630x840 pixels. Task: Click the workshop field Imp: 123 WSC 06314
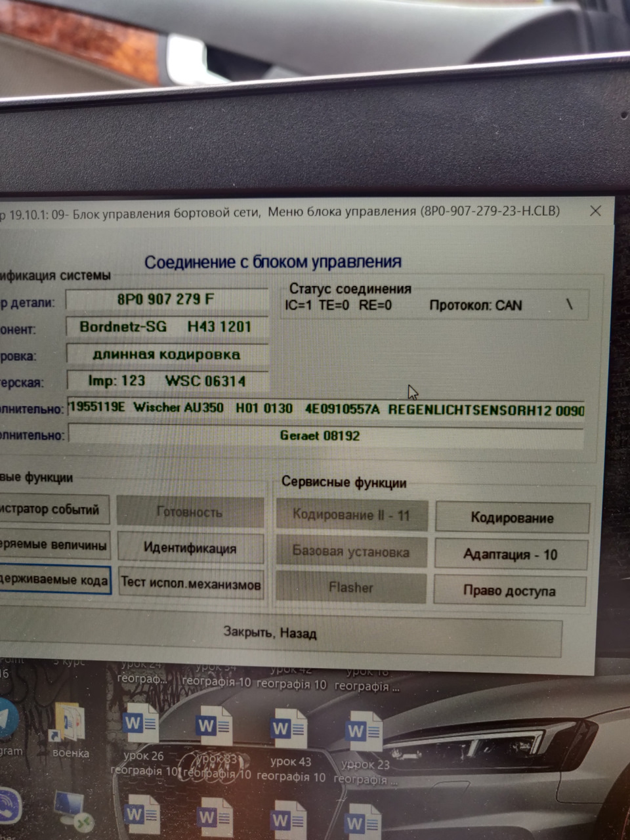click(x=167, y=381)
